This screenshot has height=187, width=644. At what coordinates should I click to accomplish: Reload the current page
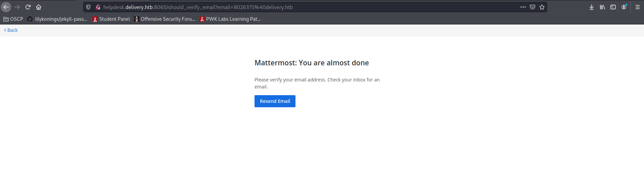coord(28,7)
